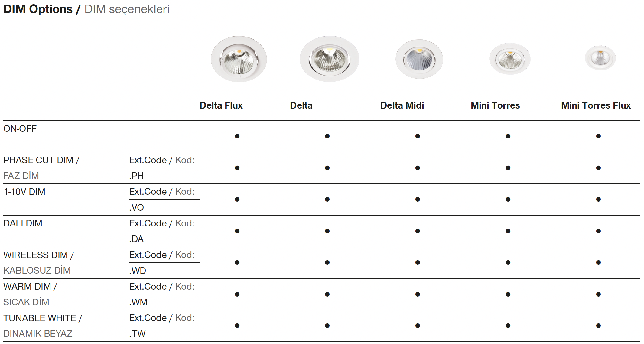
Task: Select the PHASE CUT DIM dot under Delta
Action: [327, 168]
